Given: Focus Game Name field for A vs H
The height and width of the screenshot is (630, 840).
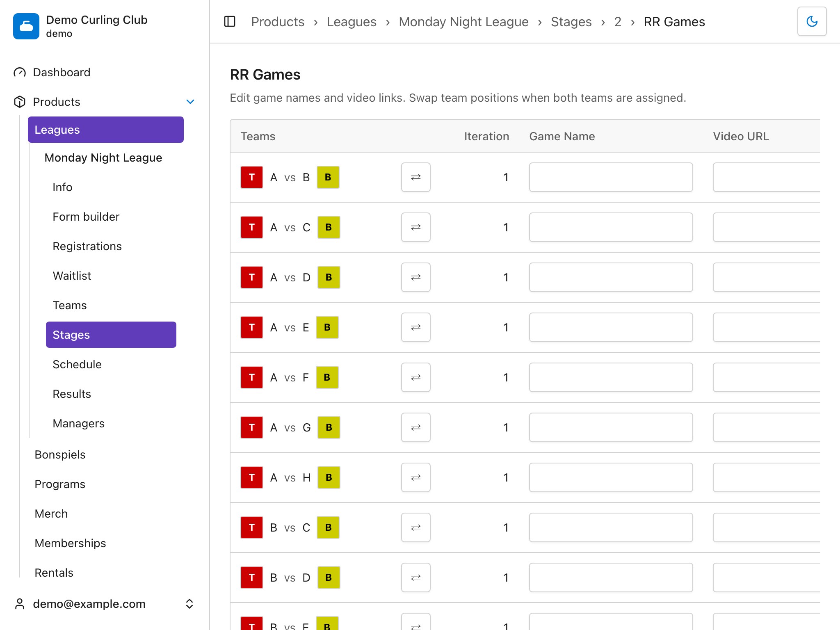Looking at the screenshot, I should [611, 477].
